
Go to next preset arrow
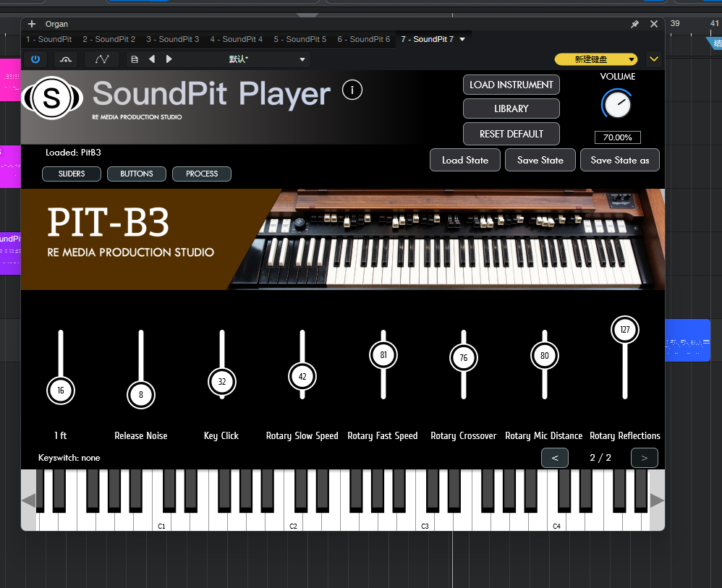pos(169,59)
